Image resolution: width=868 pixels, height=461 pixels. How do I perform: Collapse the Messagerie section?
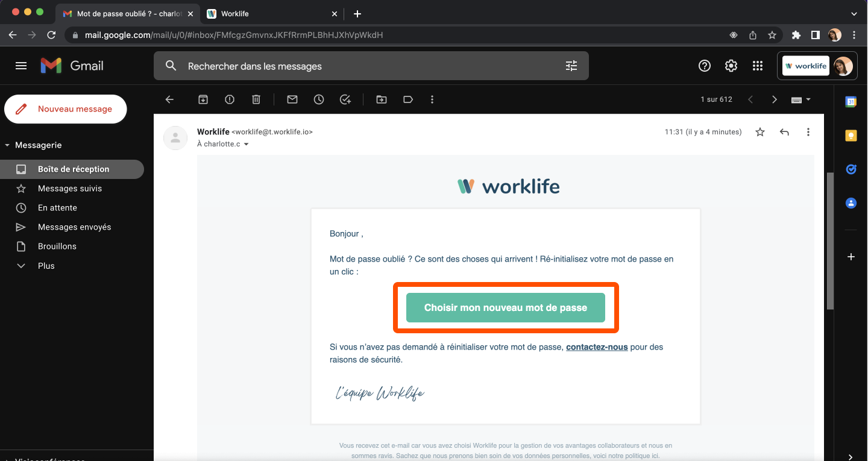pyautogui.click(x=7, y=145)
